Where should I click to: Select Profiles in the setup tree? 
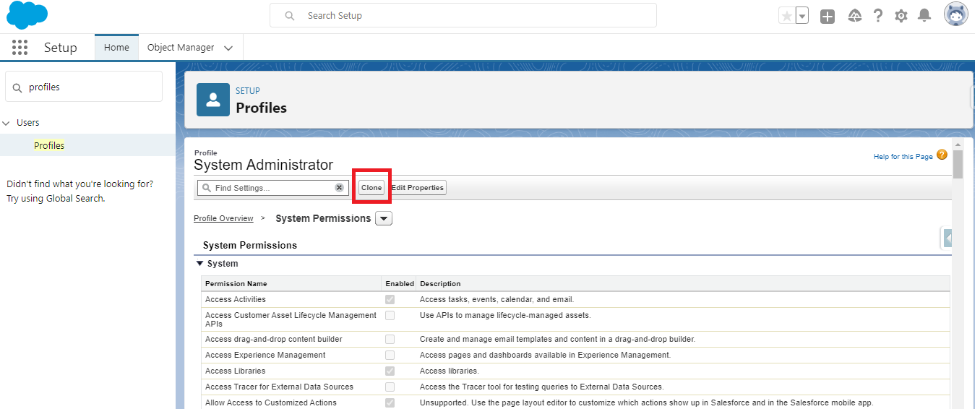pos(49,145)
